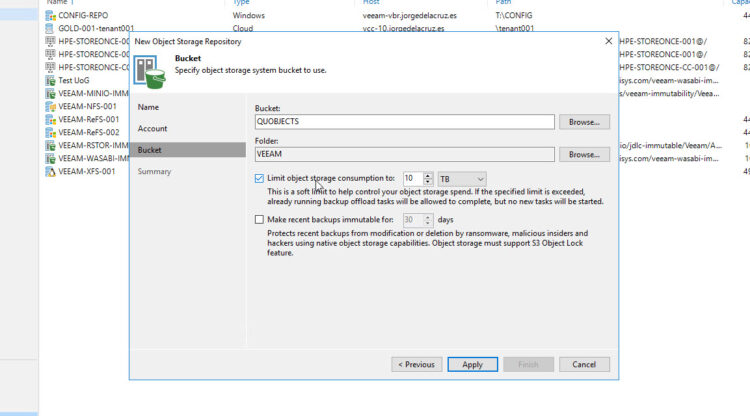This screenshot has width=750, height=416.
Task: Go to the Name wizard step
Action: tap(148, 107)
